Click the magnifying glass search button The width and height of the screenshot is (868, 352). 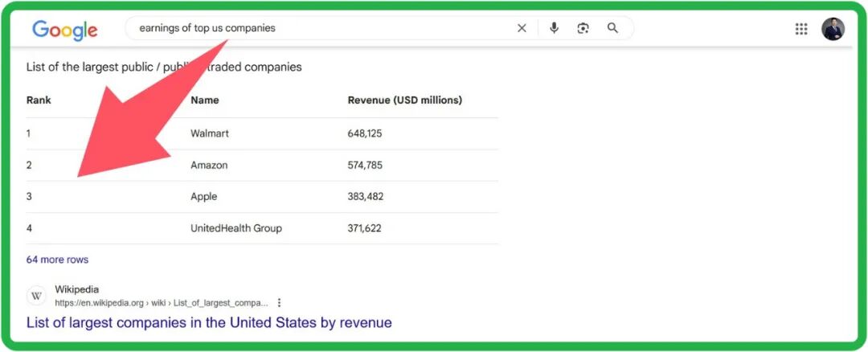(612, 28)
